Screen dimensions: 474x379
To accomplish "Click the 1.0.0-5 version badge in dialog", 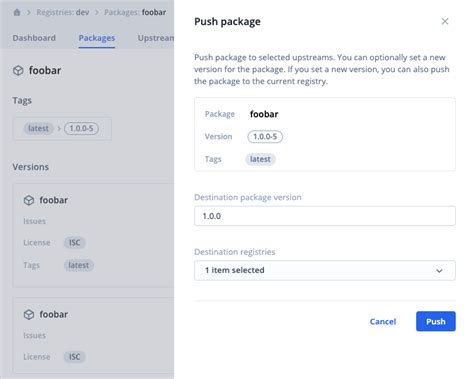I will pos(265,137).
